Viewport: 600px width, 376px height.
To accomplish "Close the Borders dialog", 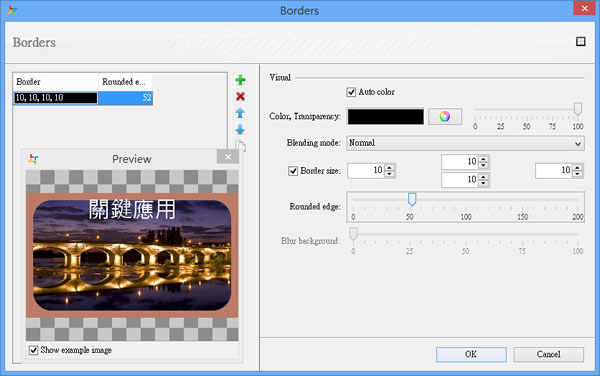I will 584,8.
